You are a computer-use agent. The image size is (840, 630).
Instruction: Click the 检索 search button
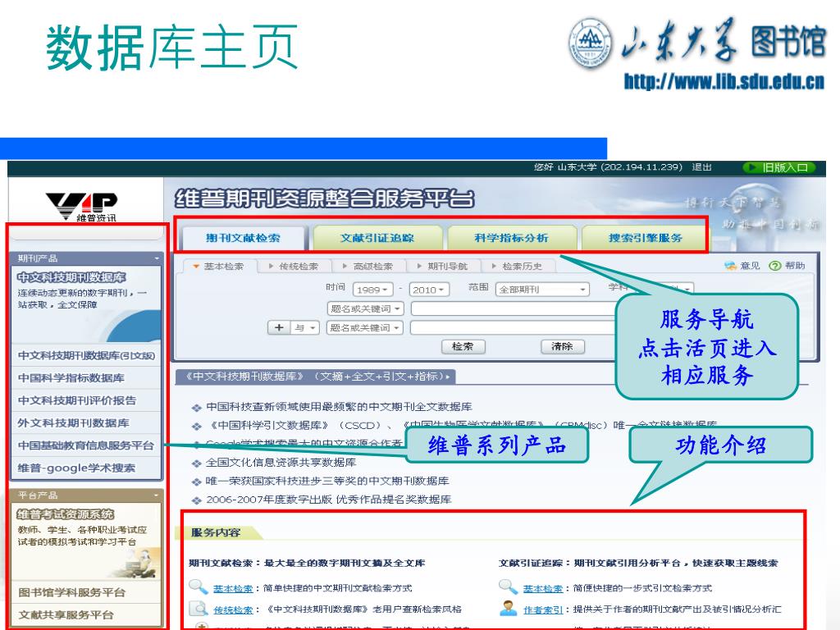point(463,347)
